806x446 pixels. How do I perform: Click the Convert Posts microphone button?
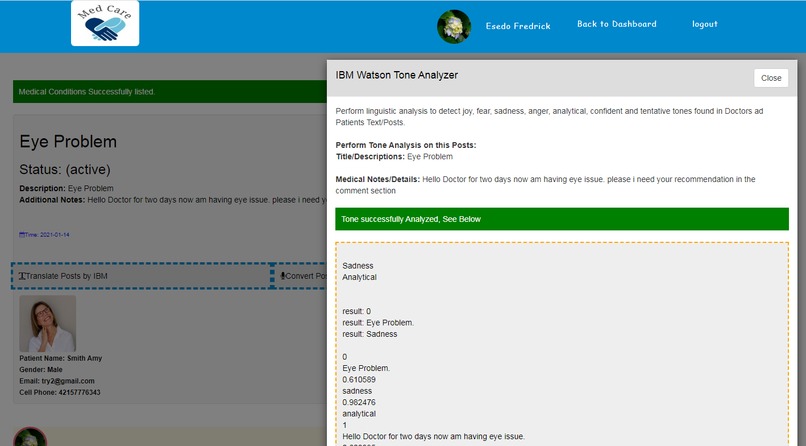coord(301,276)
